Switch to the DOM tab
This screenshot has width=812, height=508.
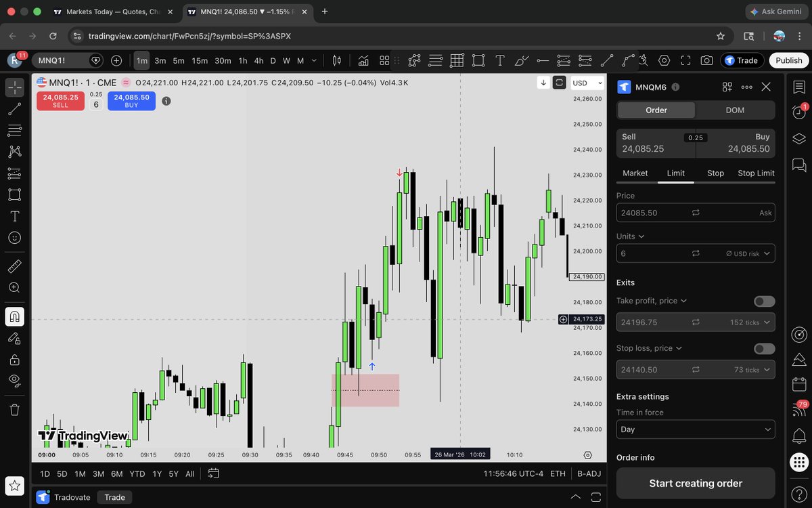click(x=735, y=110)
